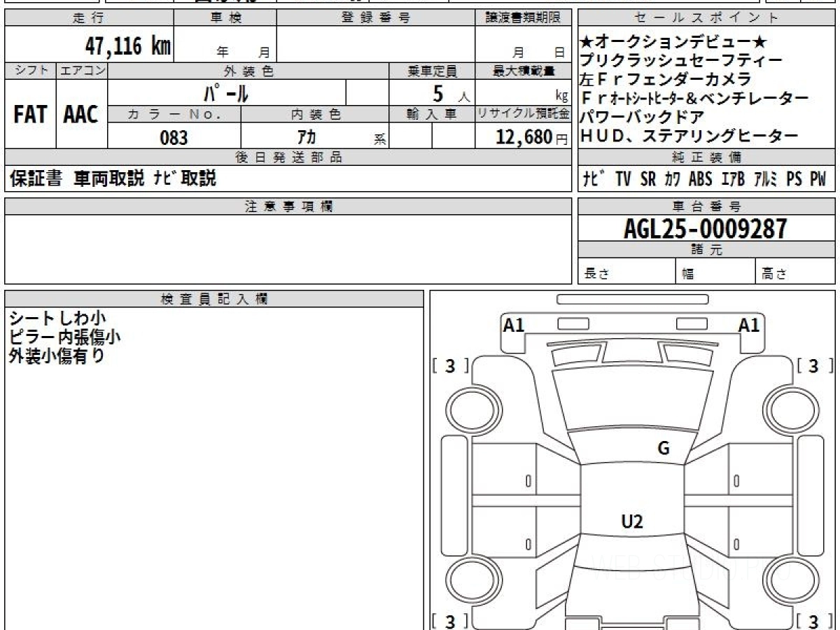The image size is (840, 630).
Task: Select the exterior color value パール
Action: (225, 92)
